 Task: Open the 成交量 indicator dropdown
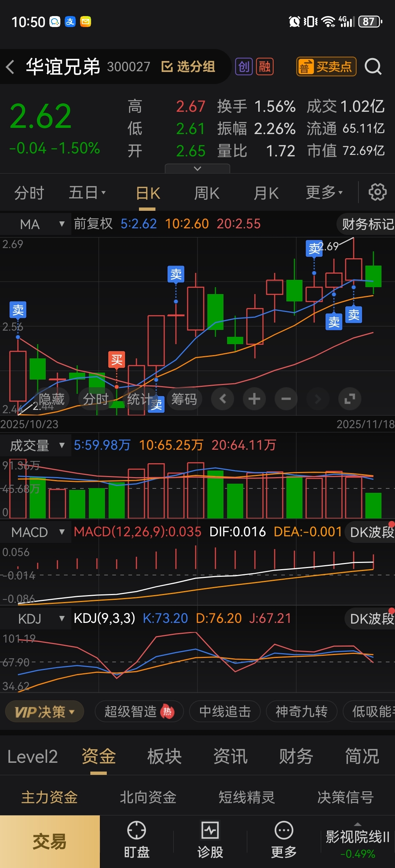pos(35,445)
